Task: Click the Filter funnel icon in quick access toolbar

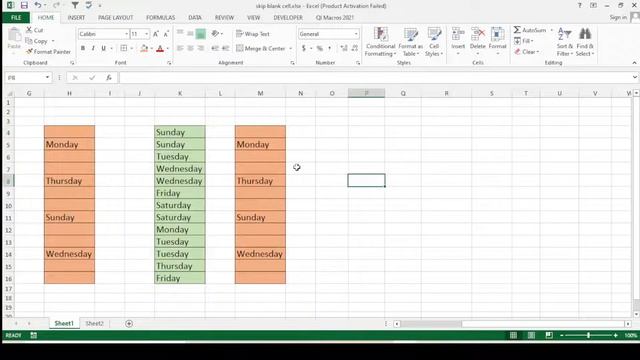Action: (75, 5)
